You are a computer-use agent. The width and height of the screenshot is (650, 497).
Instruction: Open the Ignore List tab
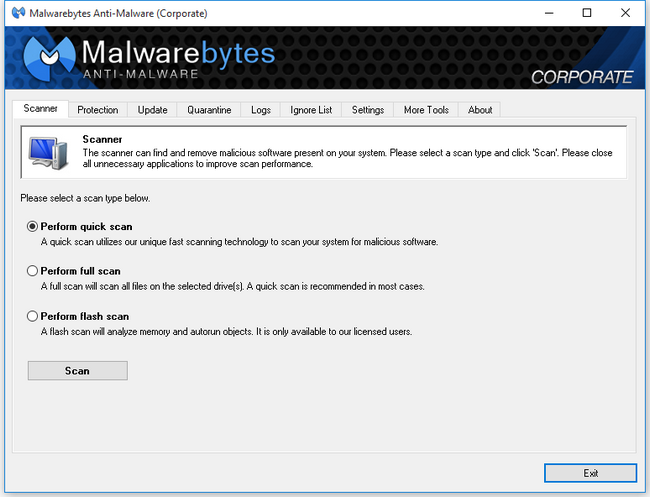point(311,110)
